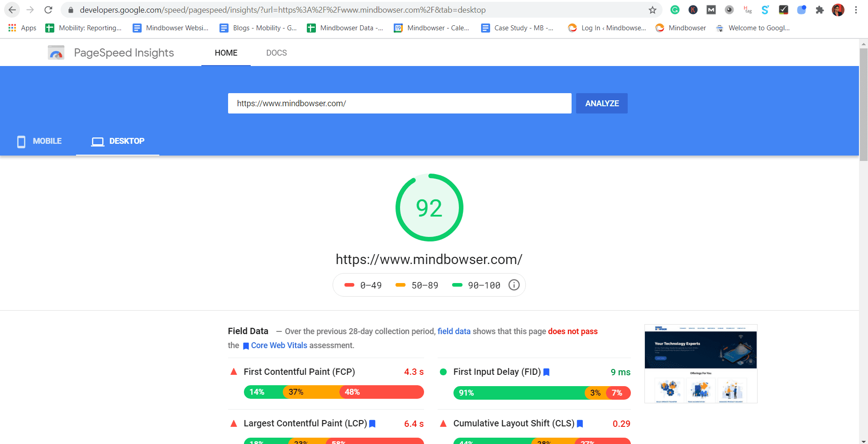Open the Chrome menu via three-dot icon
Viewport: 868px width, 444px height.
(856, 9)
